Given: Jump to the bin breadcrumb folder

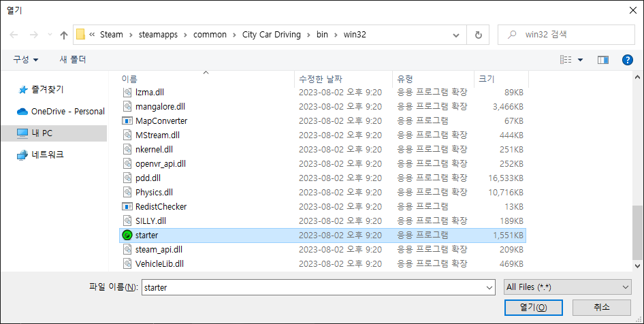Looking at the screenshot, I should point(323,35).
